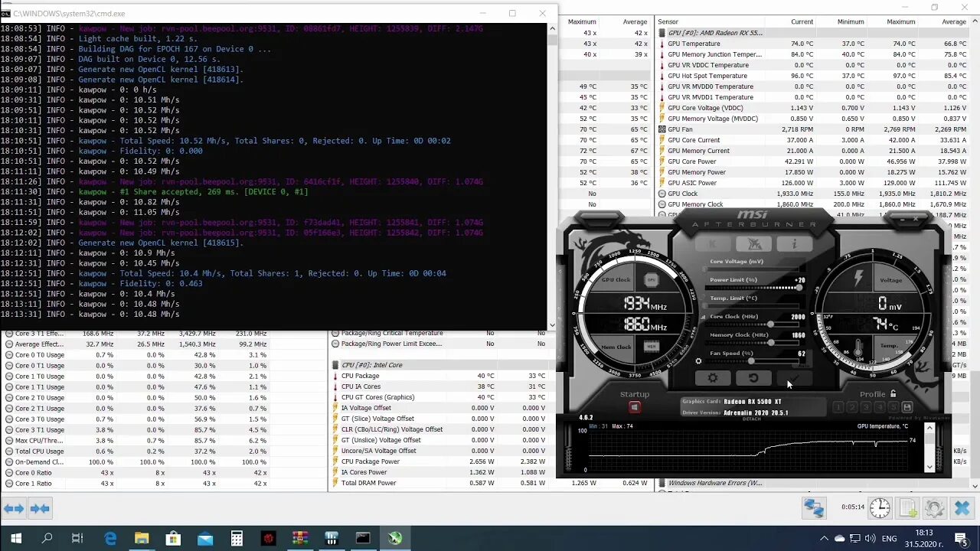Screen dimensions: 980x551
Task: Select Afterburner profile slot 5
Action: 893,407
